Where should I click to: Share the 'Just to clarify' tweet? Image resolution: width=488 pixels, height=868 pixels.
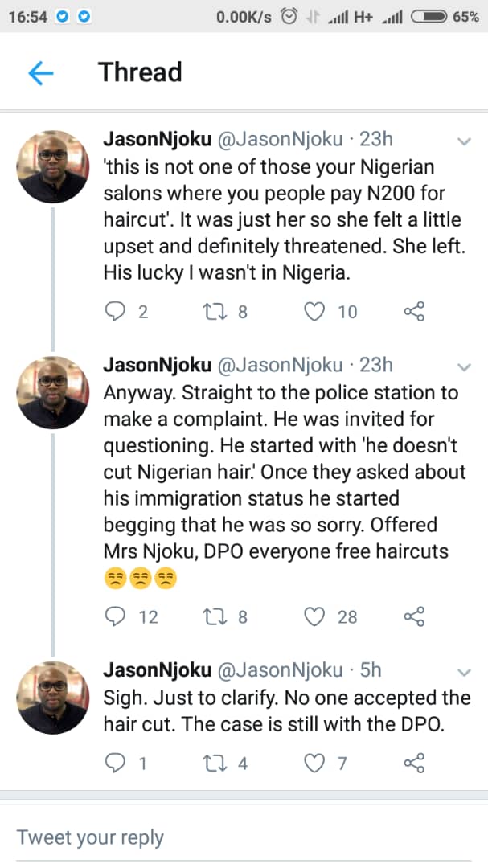[413, 763]
